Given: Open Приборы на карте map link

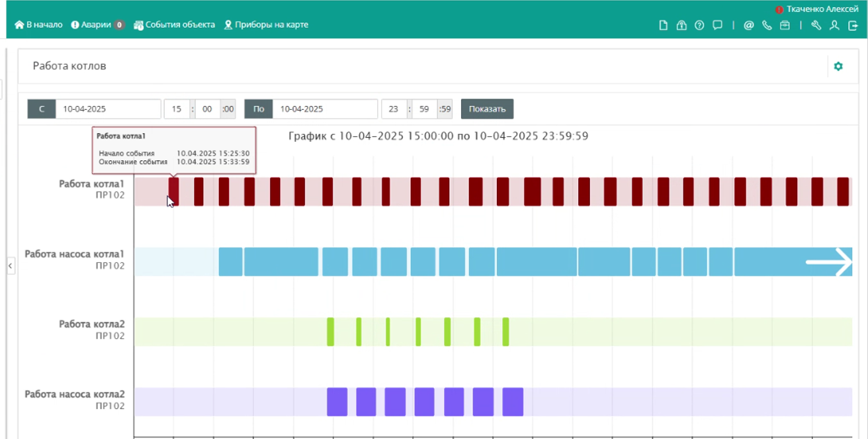Looking at the screenshot, I should [266, 24].
